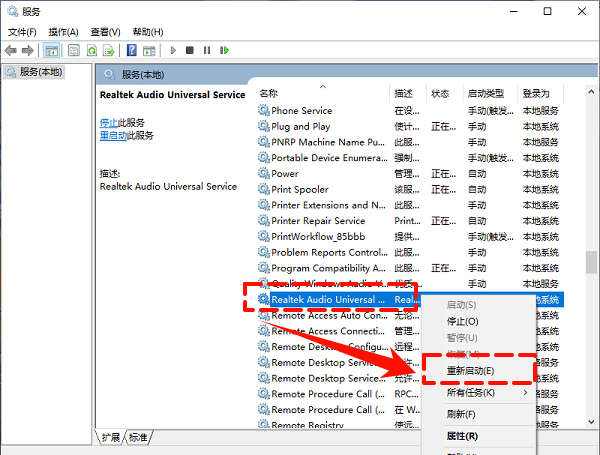Click the Forward arrow in the toolbar
Viewport: 600px width, 455px height.
click(28, 50)
